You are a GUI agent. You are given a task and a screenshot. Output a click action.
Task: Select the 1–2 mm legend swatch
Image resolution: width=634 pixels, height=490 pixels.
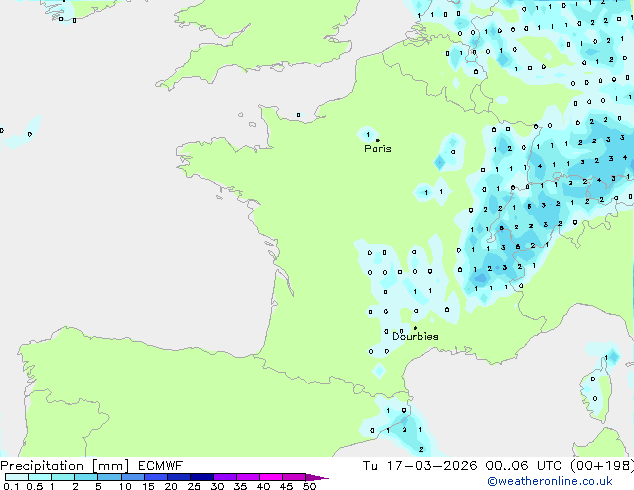(63, 477)
